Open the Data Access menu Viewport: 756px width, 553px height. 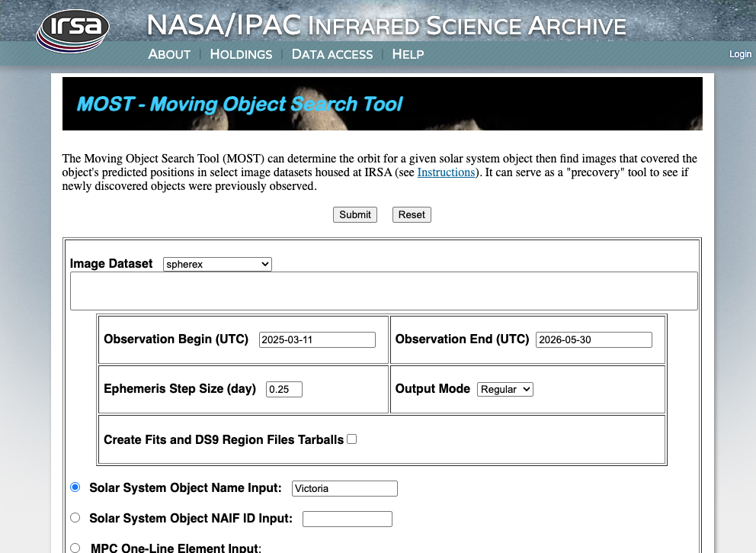point(332,54)
